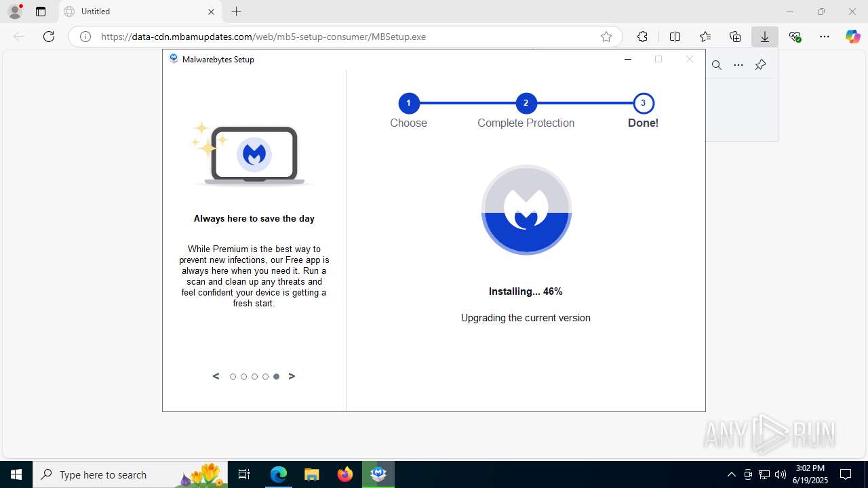Open a new browser tab

(236, 12)
